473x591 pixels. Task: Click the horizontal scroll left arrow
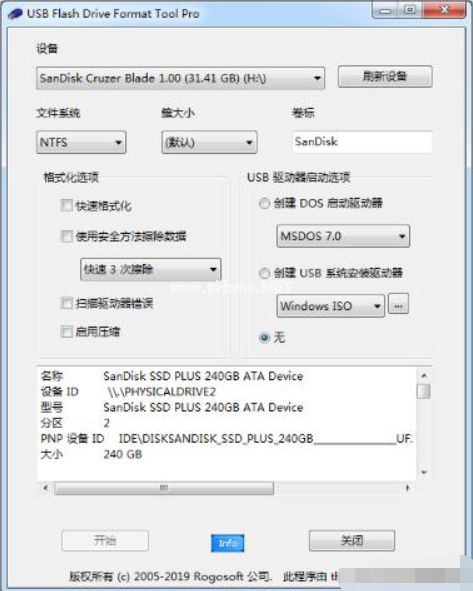[46, 488]
